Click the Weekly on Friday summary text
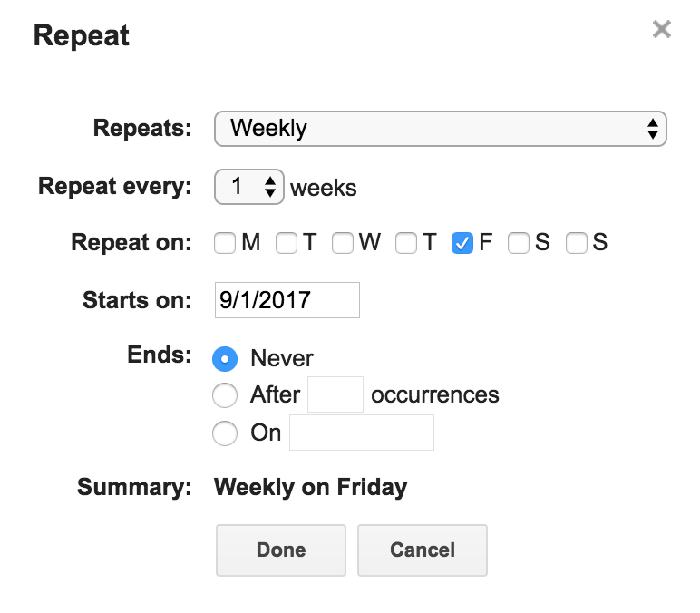 coord(310,487)
